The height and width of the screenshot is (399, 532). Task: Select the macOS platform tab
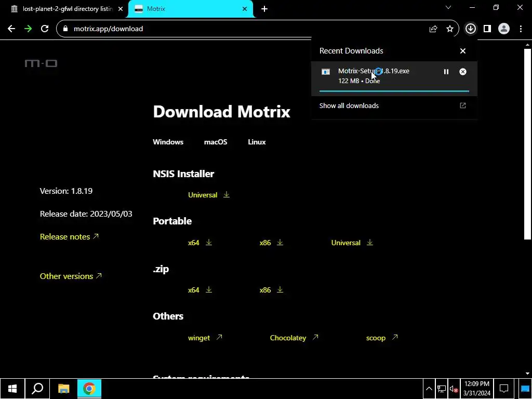[x=216, y=142]
